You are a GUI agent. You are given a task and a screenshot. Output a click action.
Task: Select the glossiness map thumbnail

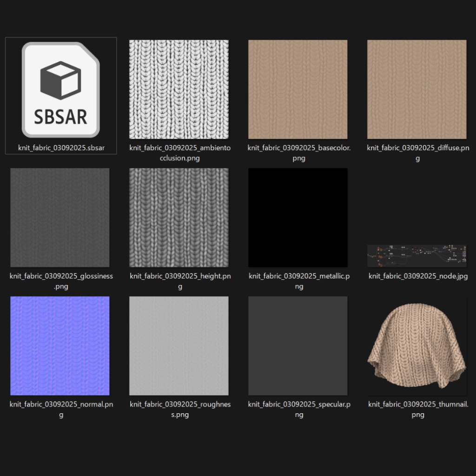coord(60,218)
